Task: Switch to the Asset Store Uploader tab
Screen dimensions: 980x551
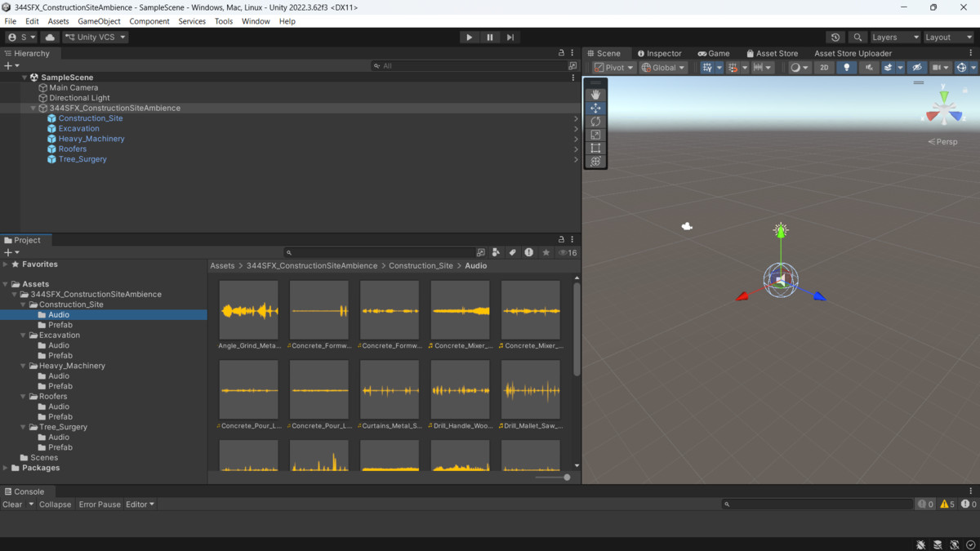Action: click(x=853, y=53)
